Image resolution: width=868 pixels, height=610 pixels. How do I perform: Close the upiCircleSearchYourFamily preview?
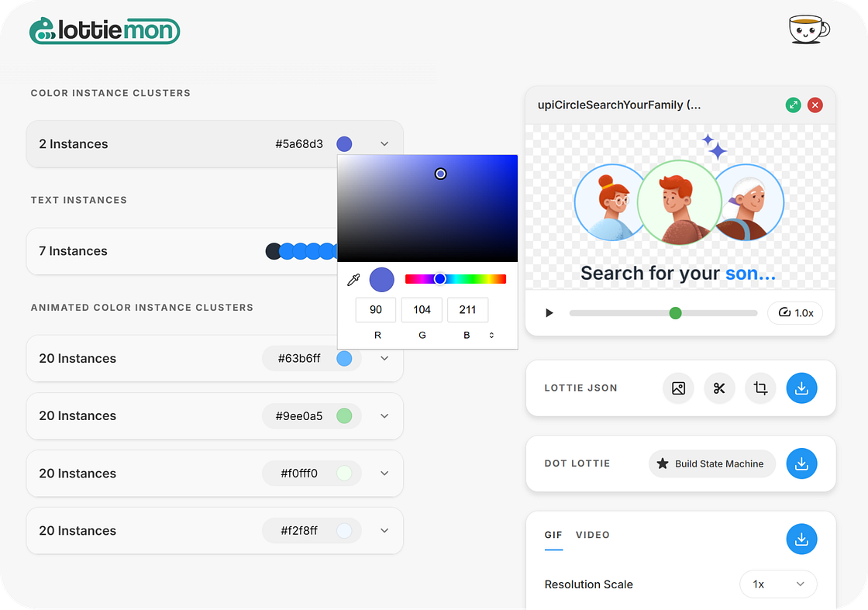[x=815, y=105]
